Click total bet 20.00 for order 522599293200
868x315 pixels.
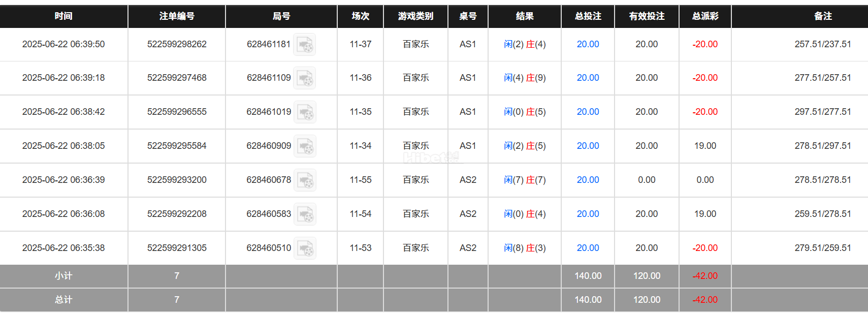[x=588, y=180]
